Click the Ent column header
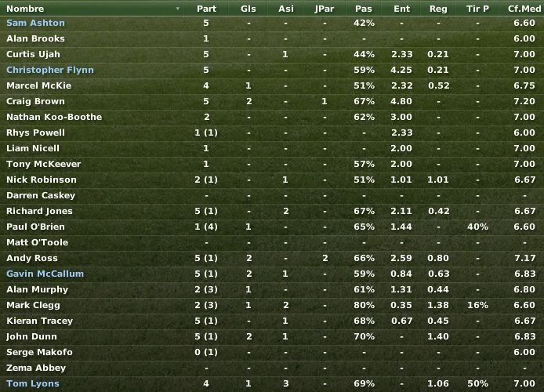Viewport: 544px width, 392px height. click(401, 9)
